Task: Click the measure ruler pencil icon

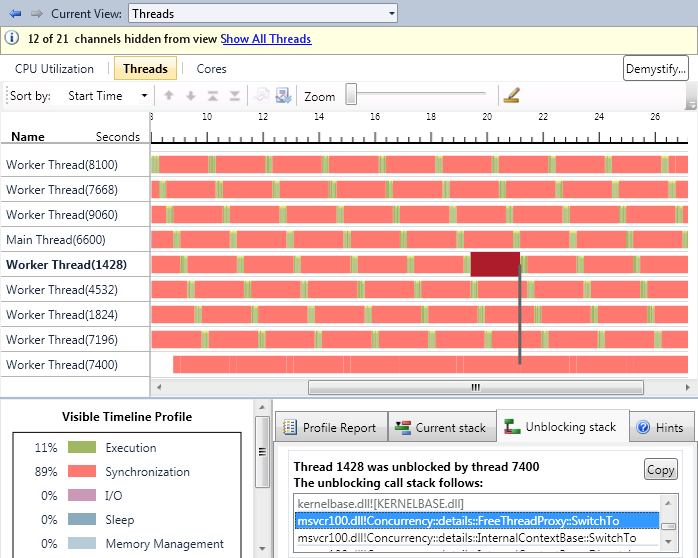Action: (512, 95)
